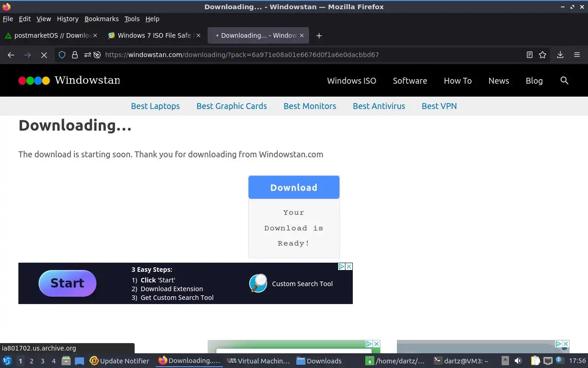Click the Start ad button
Screen dimensions: 588x368
(68, 283)
